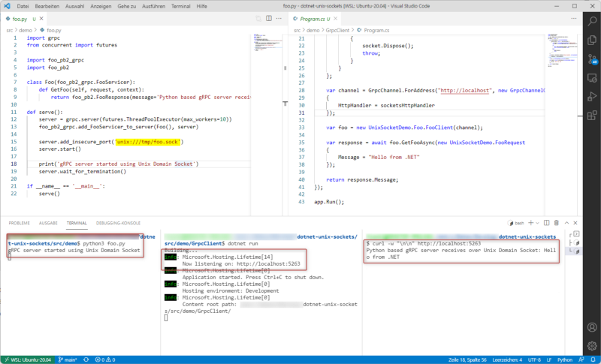Synchronize changes in status bar
Viewport: 601px width, 364px height.
(86, 359)
